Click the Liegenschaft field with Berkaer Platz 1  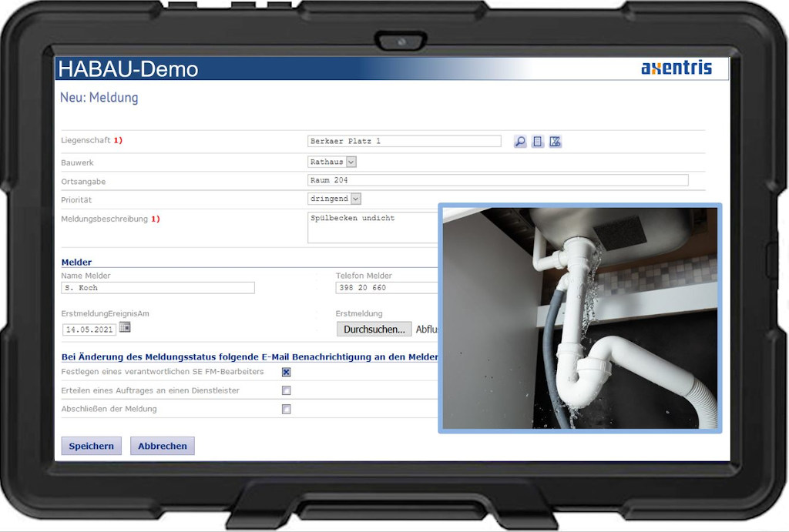click(404, 142)
